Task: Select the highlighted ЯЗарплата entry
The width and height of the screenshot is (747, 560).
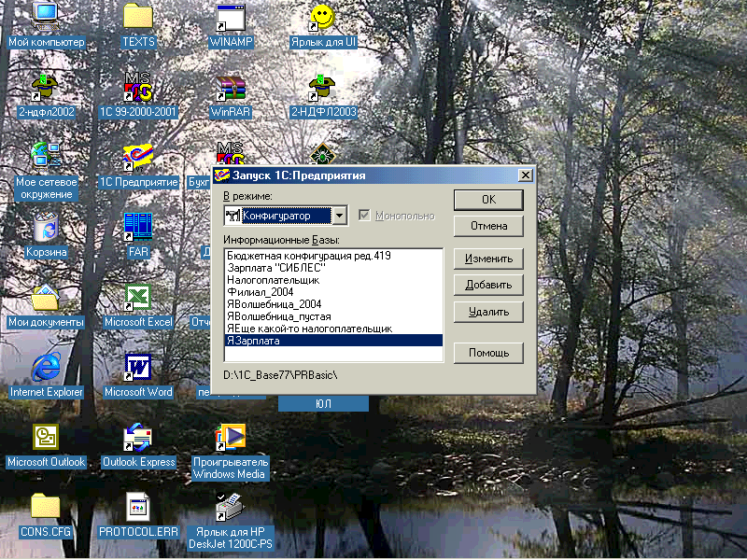Action: tap(333, 341)
